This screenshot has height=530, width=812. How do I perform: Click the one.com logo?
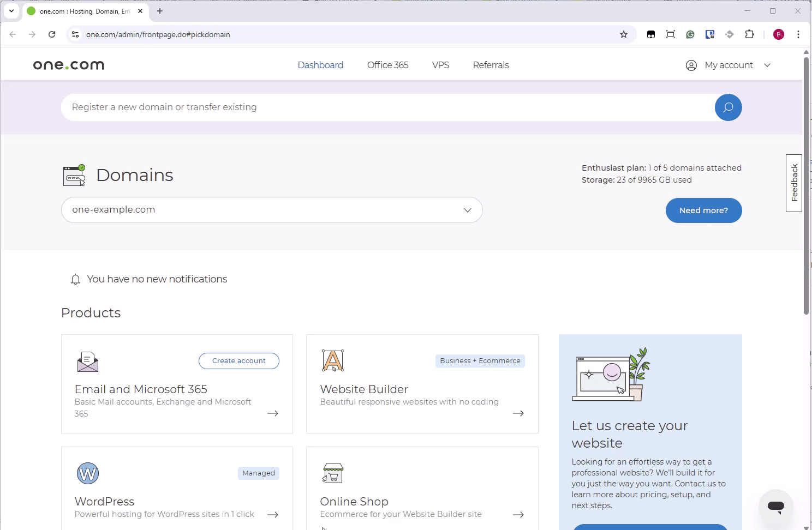pos(68,64)
